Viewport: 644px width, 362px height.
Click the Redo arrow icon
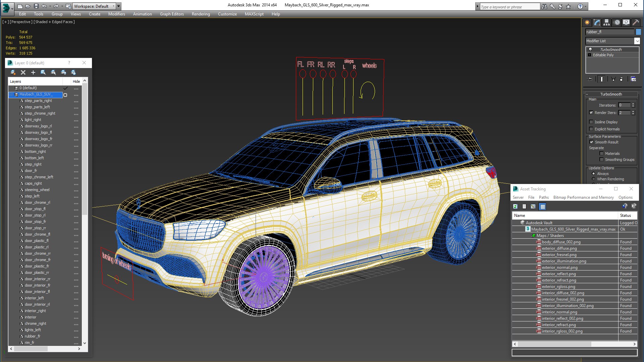pyautogui.click(x=56, y=6)
